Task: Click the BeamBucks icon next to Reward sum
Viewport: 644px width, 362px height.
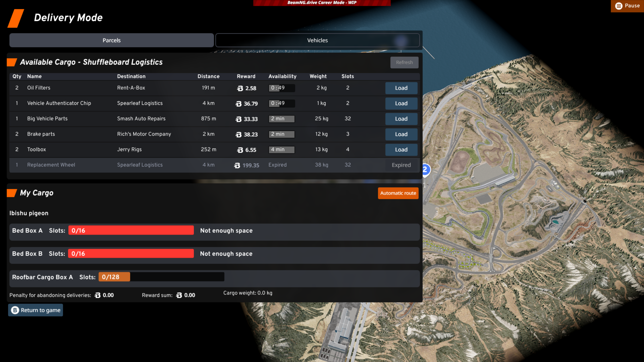Action: (x=179, y=295)
